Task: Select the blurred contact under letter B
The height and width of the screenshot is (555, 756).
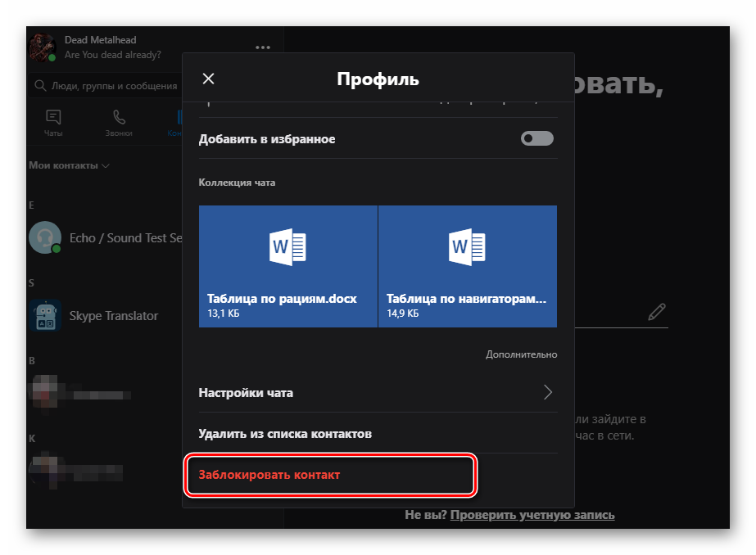Action: pyautogui.click(x=82, y=391)
